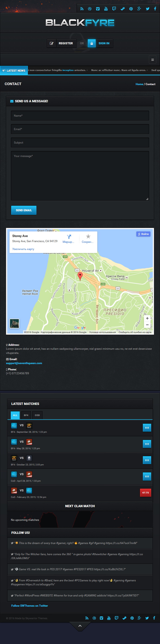Screen dimensions: 160x644
Task: Click the Google+ icon in the footer
Action: [x=140, y=618]
